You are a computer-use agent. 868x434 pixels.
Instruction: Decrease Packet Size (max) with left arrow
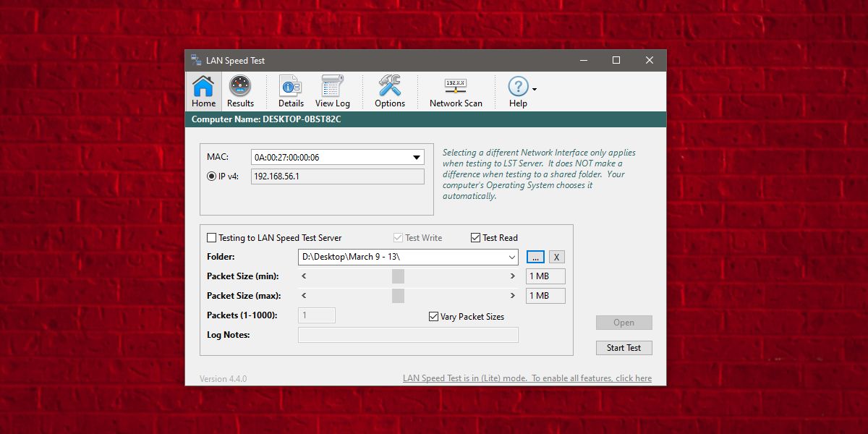tap(304, 295)
